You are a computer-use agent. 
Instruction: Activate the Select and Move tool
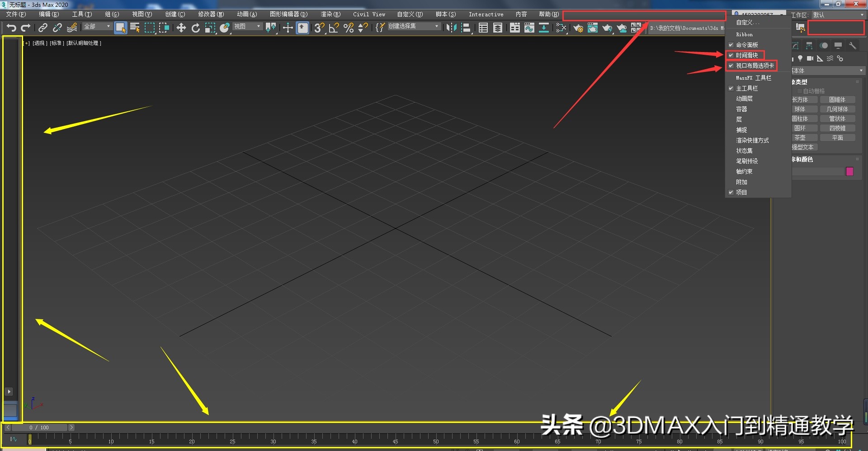(x=181, y=27)
